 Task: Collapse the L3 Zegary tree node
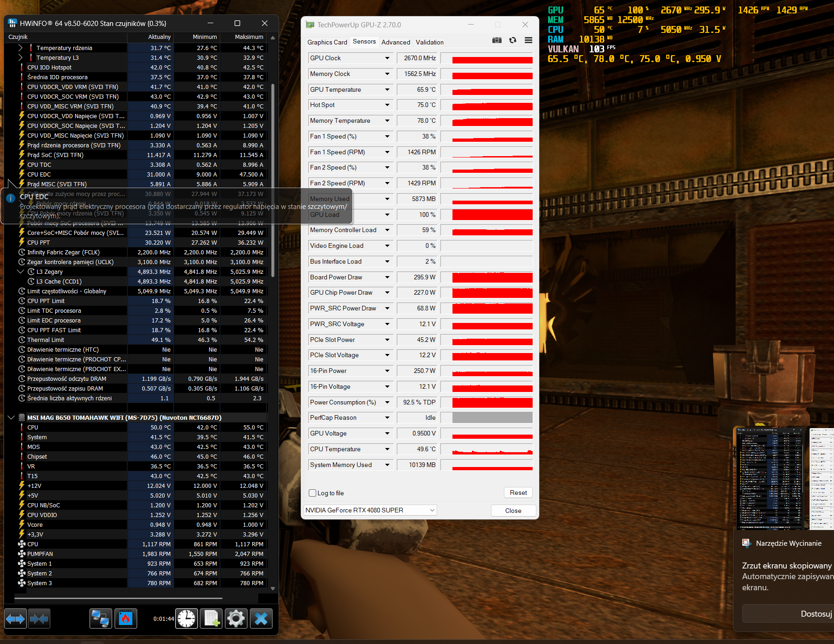click(x=20, y=271)
